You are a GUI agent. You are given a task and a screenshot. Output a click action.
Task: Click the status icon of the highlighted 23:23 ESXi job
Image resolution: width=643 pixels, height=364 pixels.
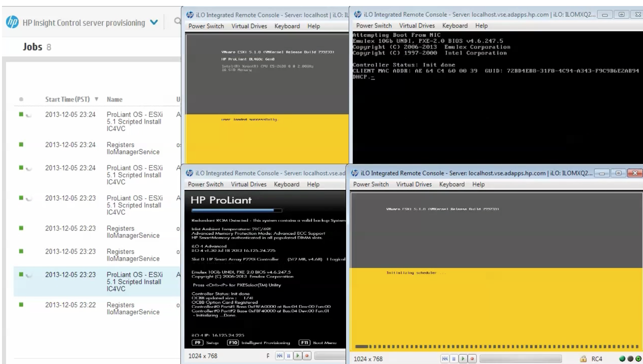tap(21, 274)
